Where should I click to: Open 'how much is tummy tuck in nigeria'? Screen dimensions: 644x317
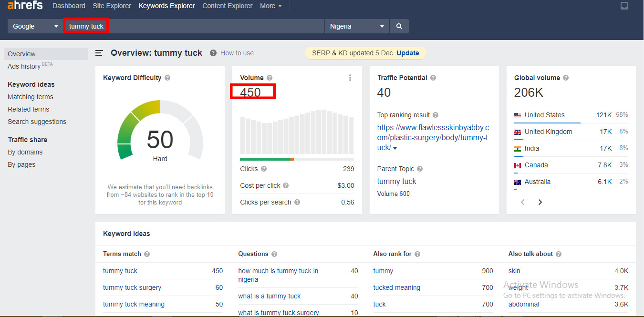pos(278,275)
